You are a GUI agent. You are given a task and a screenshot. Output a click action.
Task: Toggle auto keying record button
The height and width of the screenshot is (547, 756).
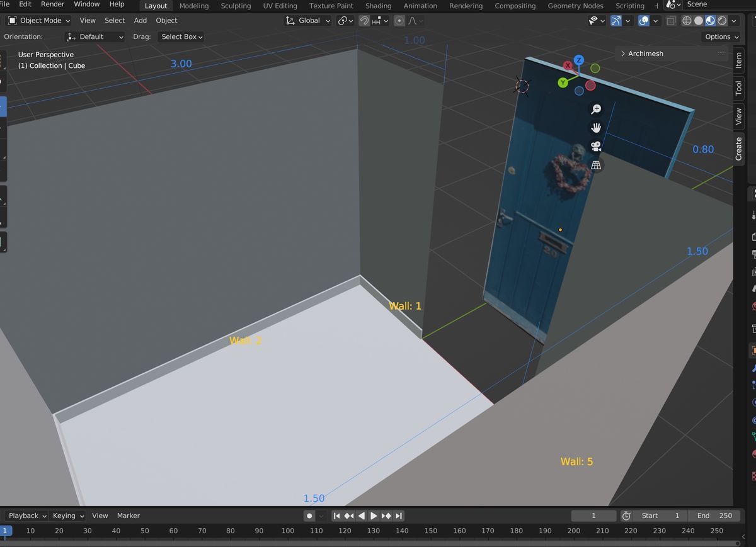[309, 516]
